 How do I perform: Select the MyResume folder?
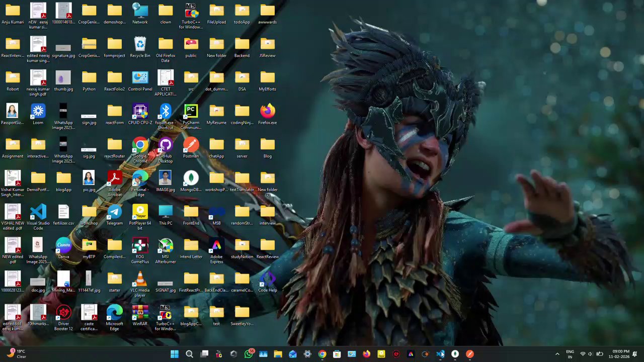(216, 114)
